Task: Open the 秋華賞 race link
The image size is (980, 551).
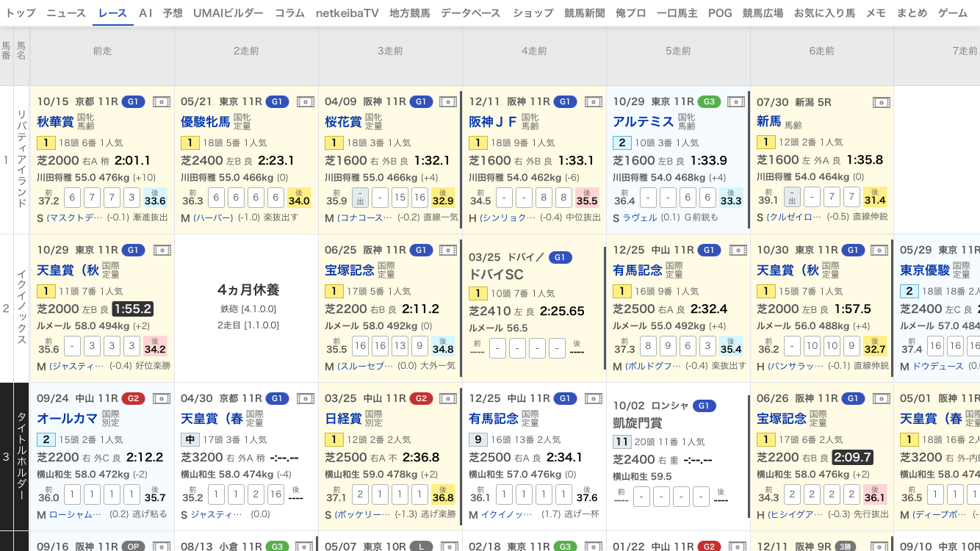Action: (55, 122)
